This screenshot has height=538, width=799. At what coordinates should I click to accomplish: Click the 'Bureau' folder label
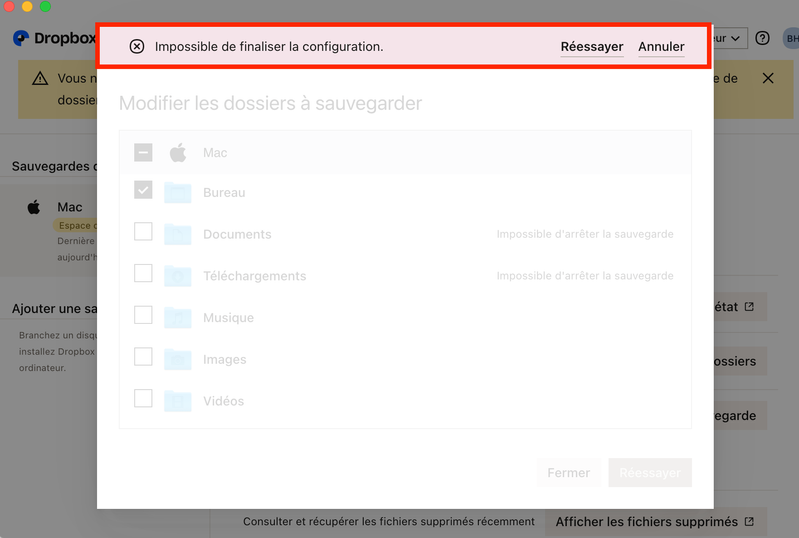tap(224, 193)
